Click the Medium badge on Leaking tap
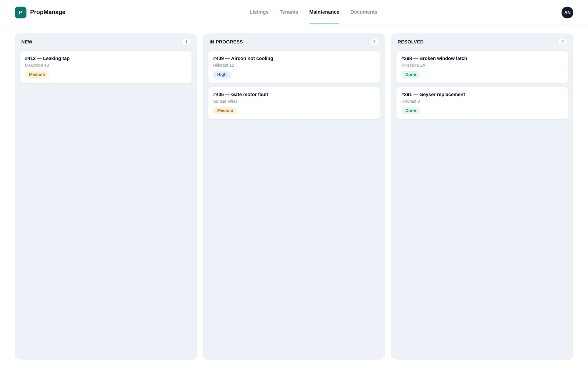The image size is (588, 368). (x=37, y=75)
